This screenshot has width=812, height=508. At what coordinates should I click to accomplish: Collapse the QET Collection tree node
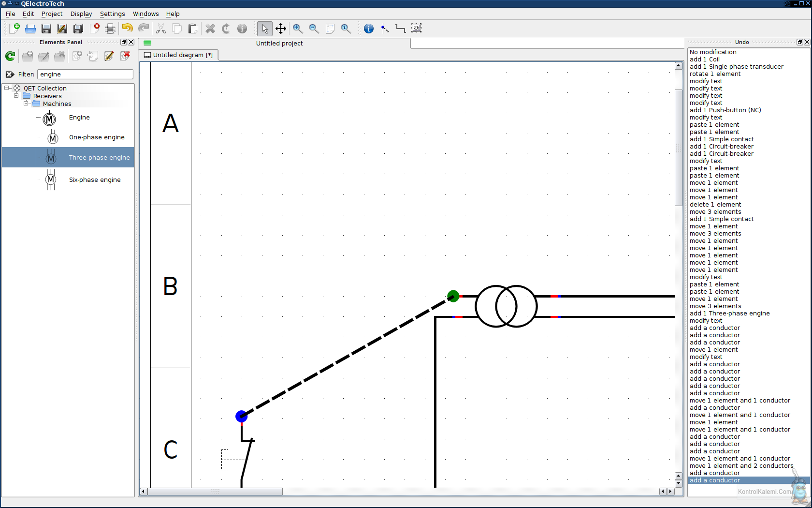[7, 88]
